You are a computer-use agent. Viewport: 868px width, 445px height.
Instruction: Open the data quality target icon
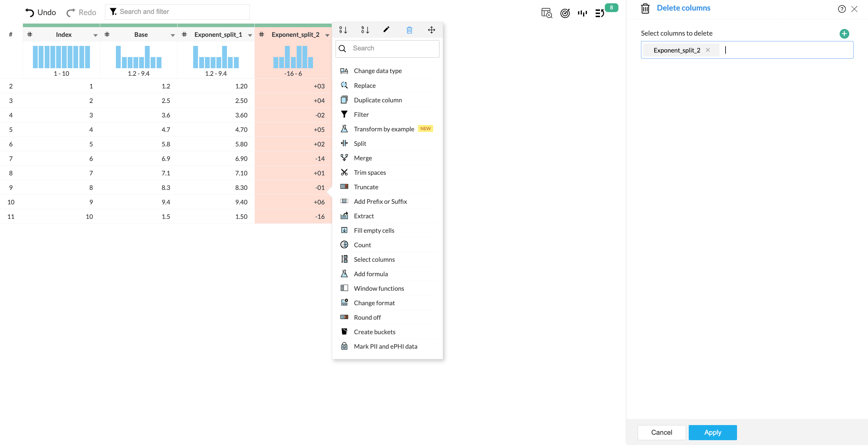[x=565, y=13]
